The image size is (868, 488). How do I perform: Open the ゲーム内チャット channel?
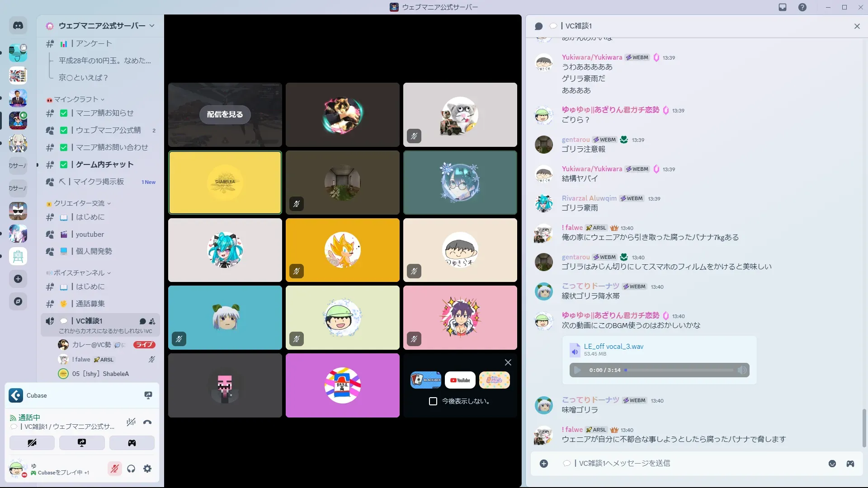point(104,164)
